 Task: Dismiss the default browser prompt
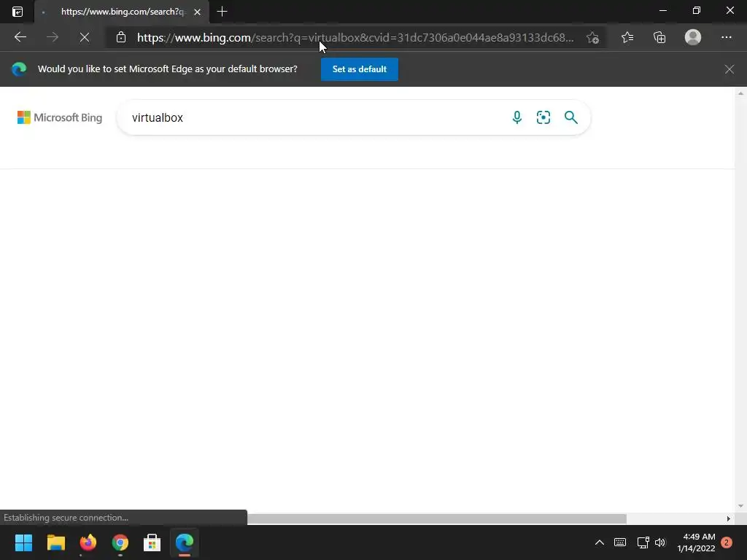(729, 69)
